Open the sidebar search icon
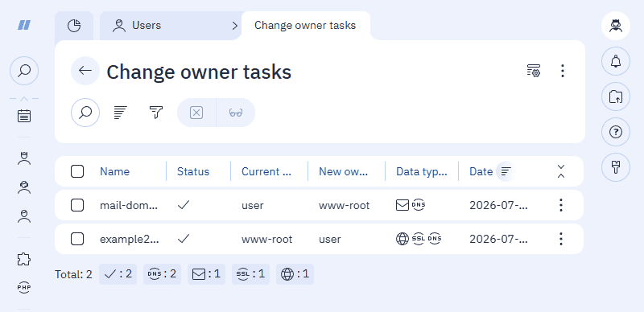The height and width of the screenshot is (312, 644). tap(24, 71)
